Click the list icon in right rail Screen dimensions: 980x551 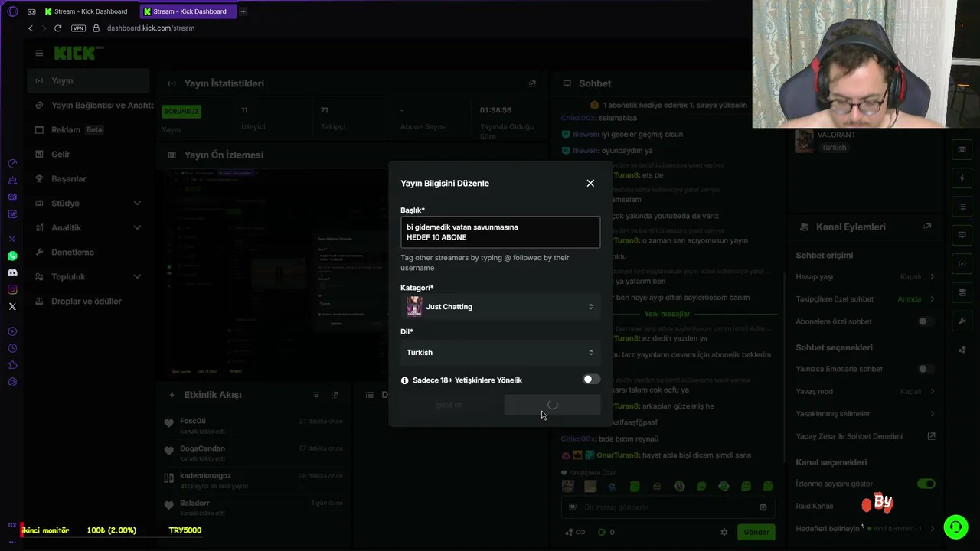(x=962, y=207)
